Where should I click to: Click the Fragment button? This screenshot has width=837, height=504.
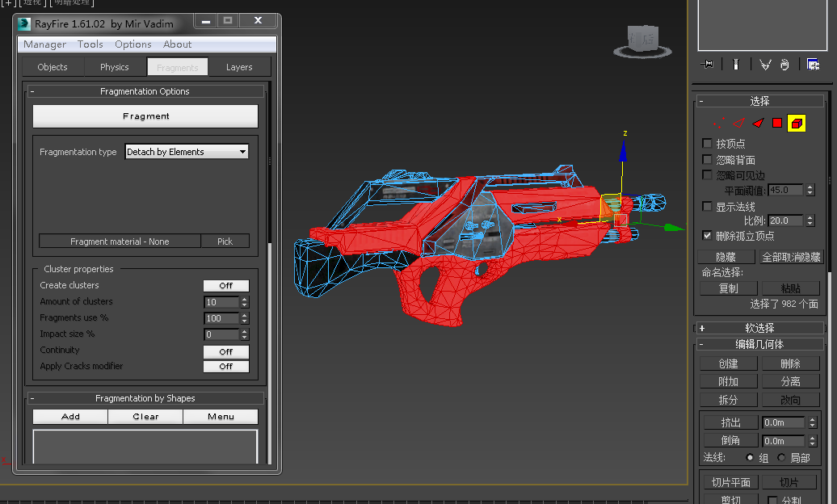[x=145, y=115]
